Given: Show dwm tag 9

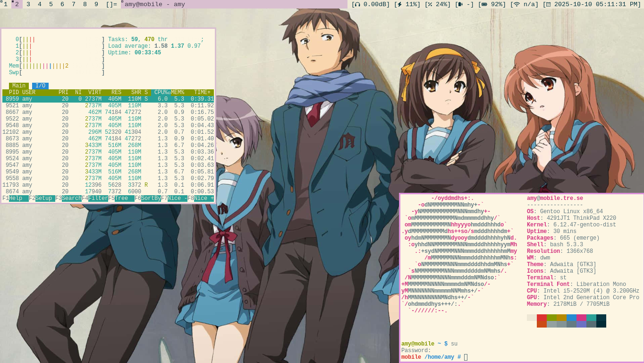Looking at the screenshot, I should click(96, 4).
